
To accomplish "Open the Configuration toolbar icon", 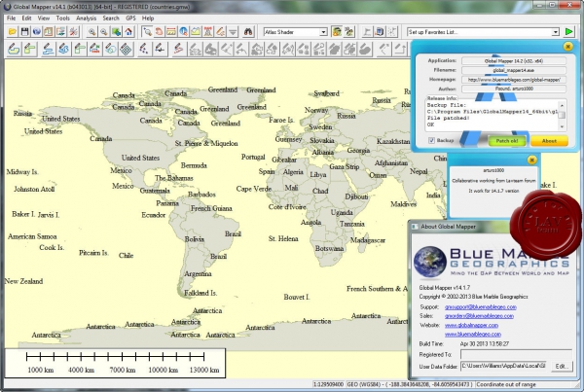I will coord(73,32).
